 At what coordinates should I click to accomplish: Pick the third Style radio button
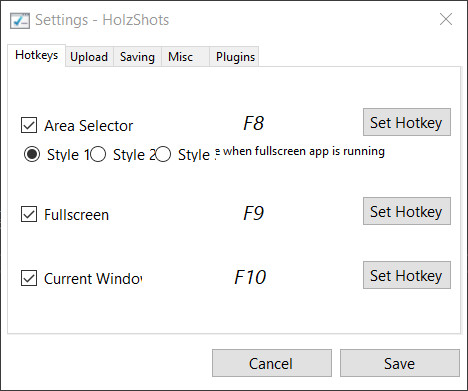click(163, 154)
